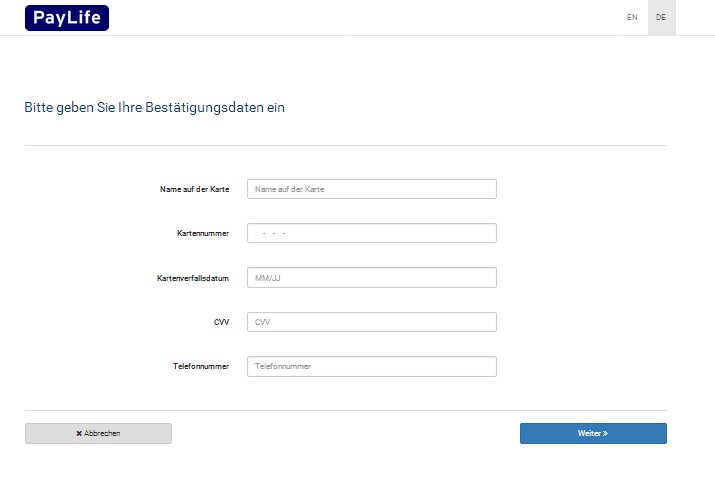Screen dimensions: 715x488
Task: Click the Abbrechen cancel button
Action: pyautogui.click(x=98, y=433)
